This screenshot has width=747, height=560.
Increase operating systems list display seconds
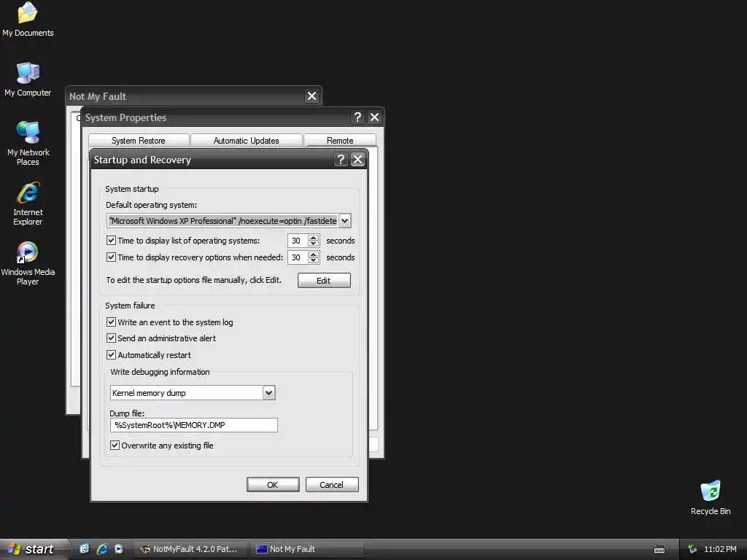(313, 238)
